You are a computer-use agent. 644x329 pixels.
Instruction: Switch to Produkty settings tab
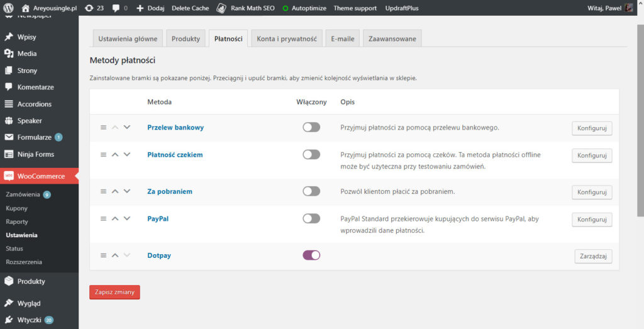coord(186,38)
